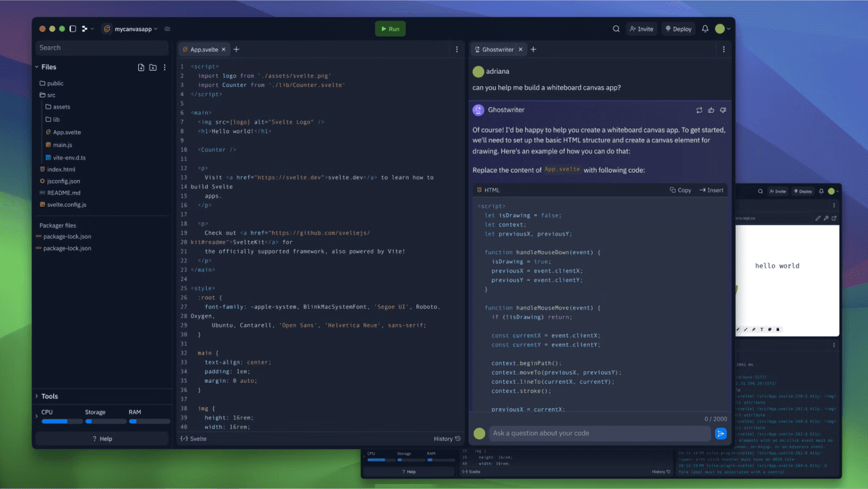Open Help at the sidebar bottom

point(102,439)
